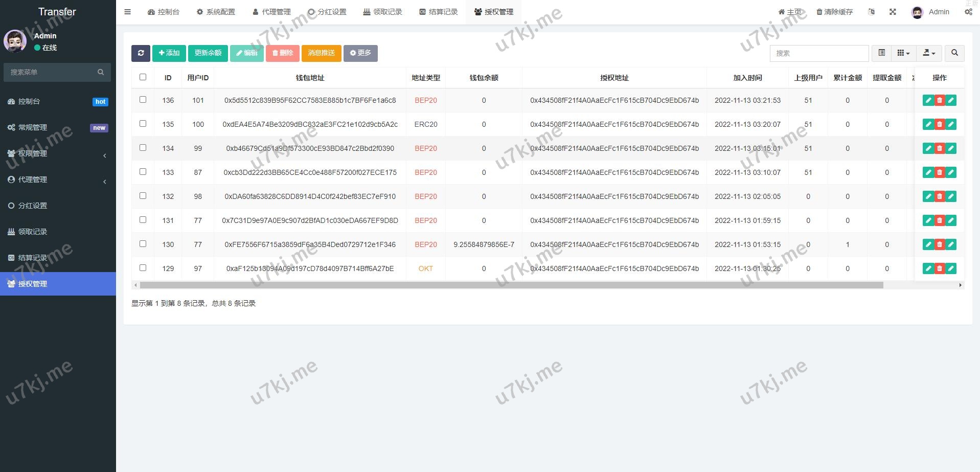980x472 pixels.
Task: Click the orange 消息推送 button
Action: point(321,53)
